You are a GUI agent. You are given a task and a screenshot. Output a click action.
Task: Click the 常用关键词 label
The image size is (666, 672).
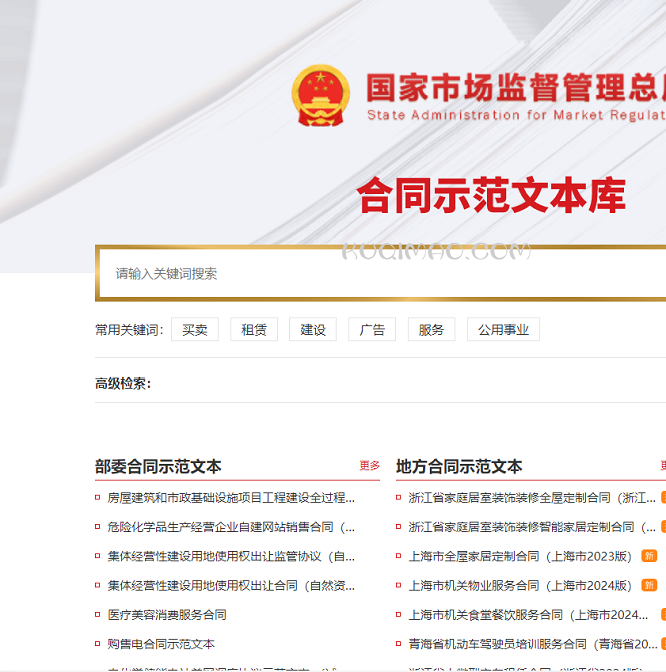click(x=129, y=330)
